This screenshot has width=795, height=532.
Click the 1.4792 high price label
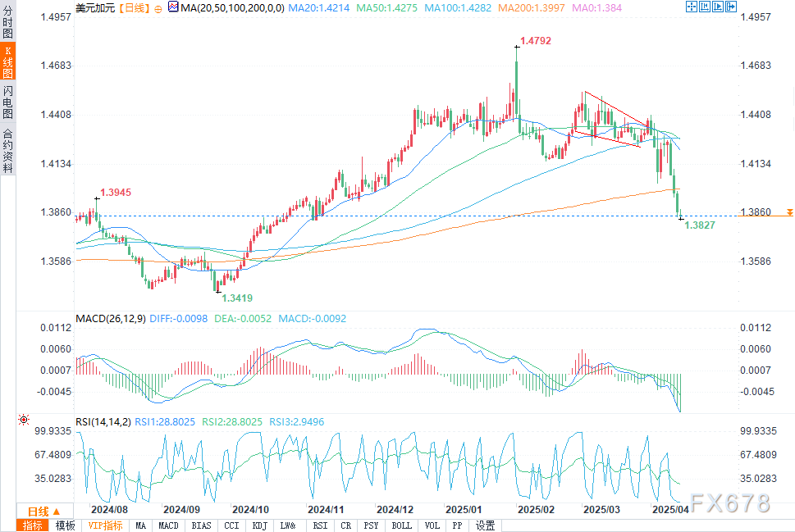click(x=536, y=40)
